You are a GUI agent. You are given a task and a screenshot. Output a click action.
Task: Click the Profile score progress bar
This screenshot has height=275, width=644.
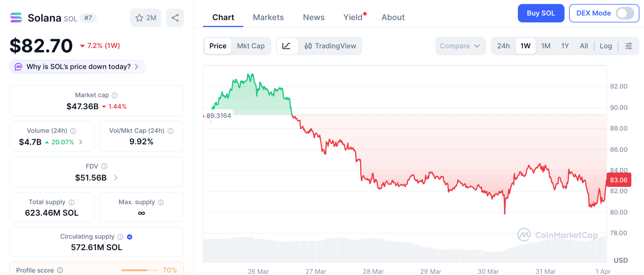(139, 270)
